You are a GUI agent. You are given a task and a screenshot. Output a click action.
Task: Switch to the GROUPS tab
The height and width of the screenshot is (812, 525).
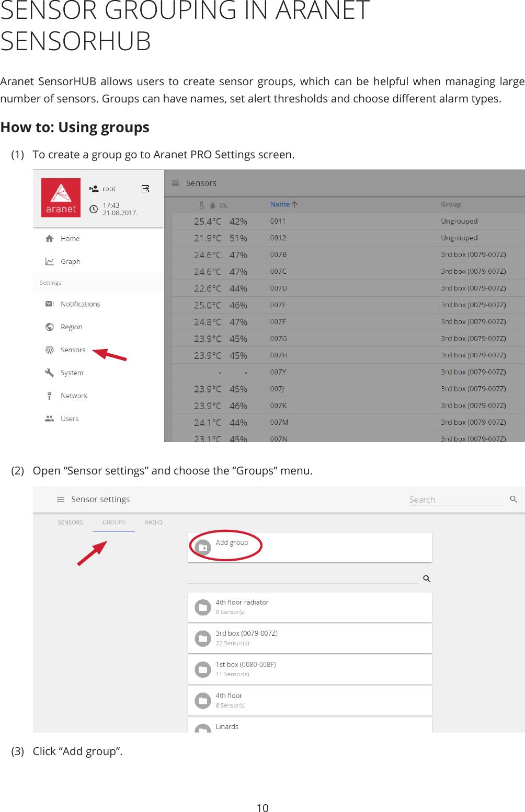[114, 523]
